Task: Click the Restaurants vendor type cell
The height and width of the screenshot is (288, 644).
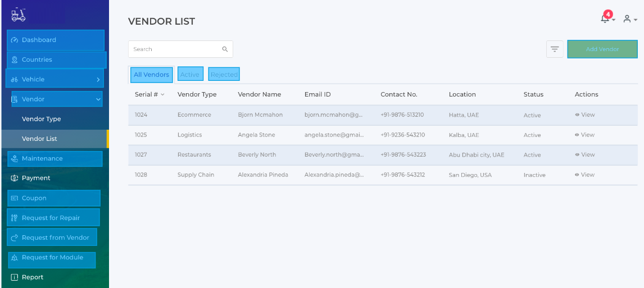Action: (194, 155)
